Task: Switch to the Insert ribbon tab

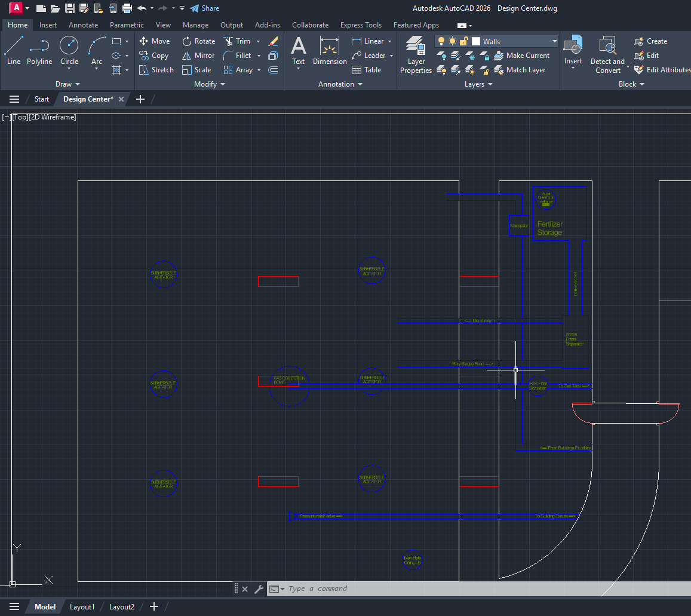Action: point(48,24)
